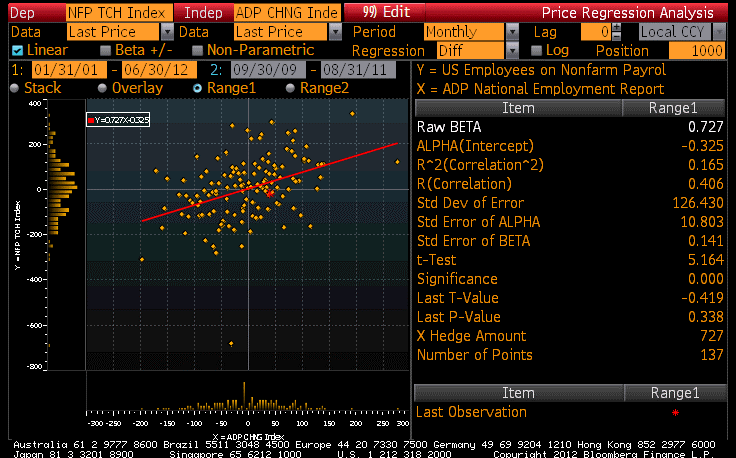736x458 pixels.
Task: Click the 99) Edit button
Action: point(385,12)
